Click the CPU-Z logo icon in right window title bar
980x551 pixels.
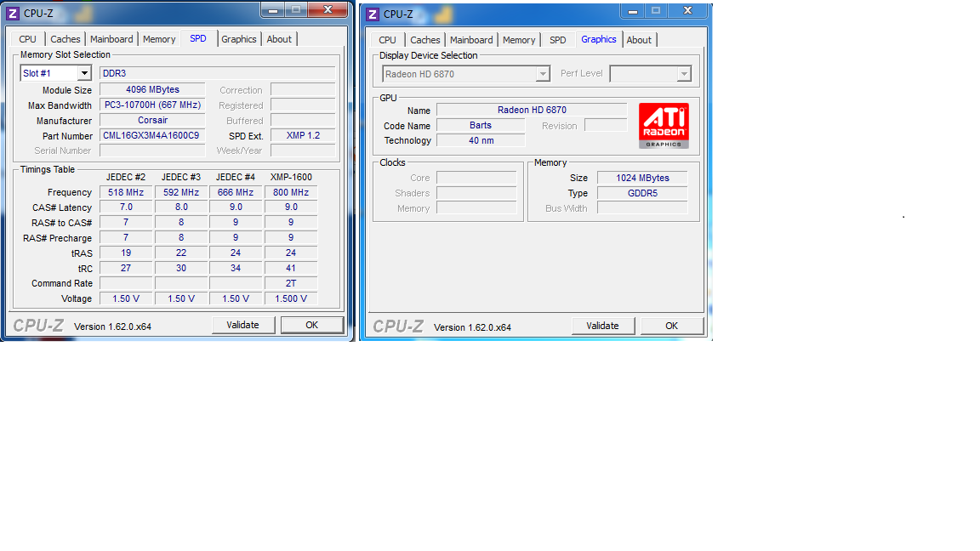coord(373,14)
